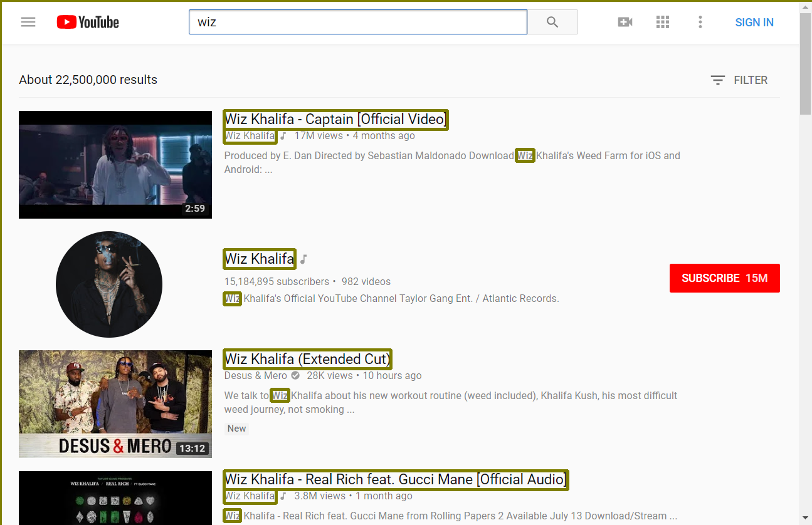
Task: Click the scrollbar down arrow
Action: click(x=806, y=519)
